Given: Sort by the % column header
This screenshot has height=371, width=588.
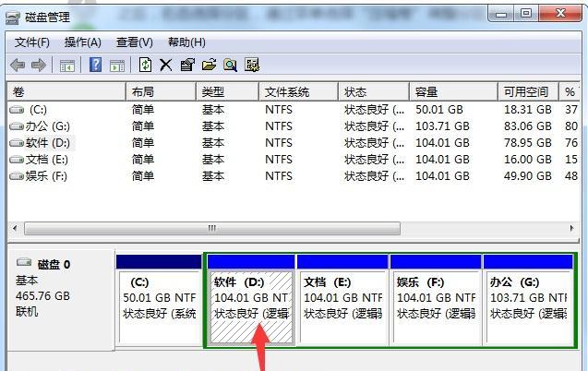Looking at the screenshot, I should [570, 91].
